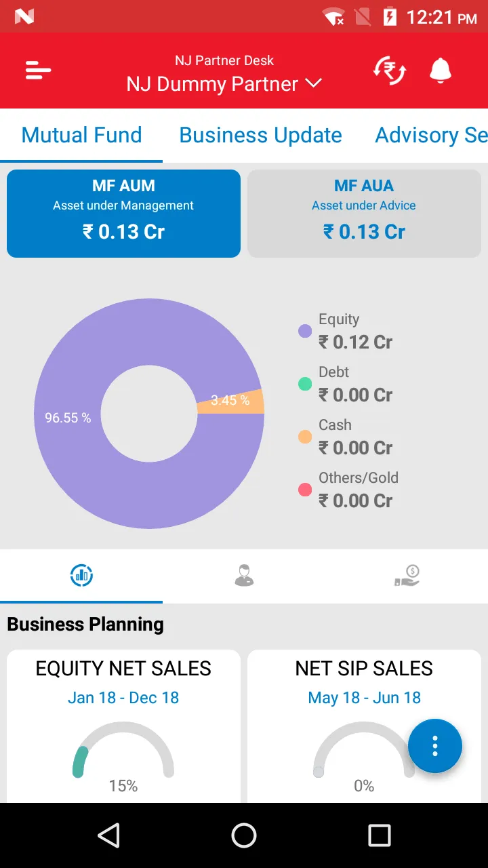The image size is (488, 868).
Task: Open Equity Net Sales Jan 18 - Dec 18 period
Action: 123,698
